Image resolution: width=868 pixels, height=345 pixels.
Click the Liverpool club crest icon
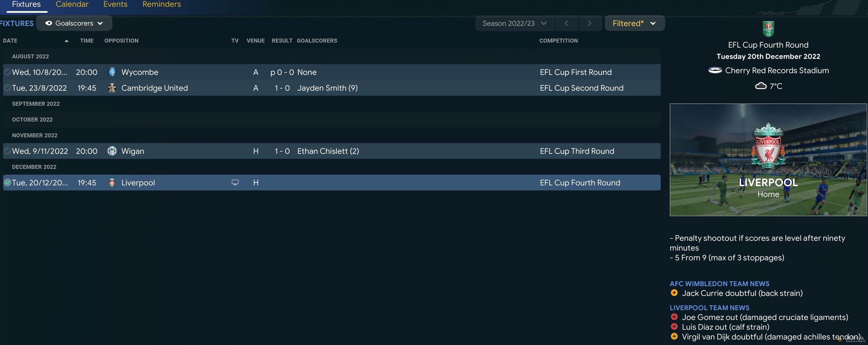[x=111, y=182]
